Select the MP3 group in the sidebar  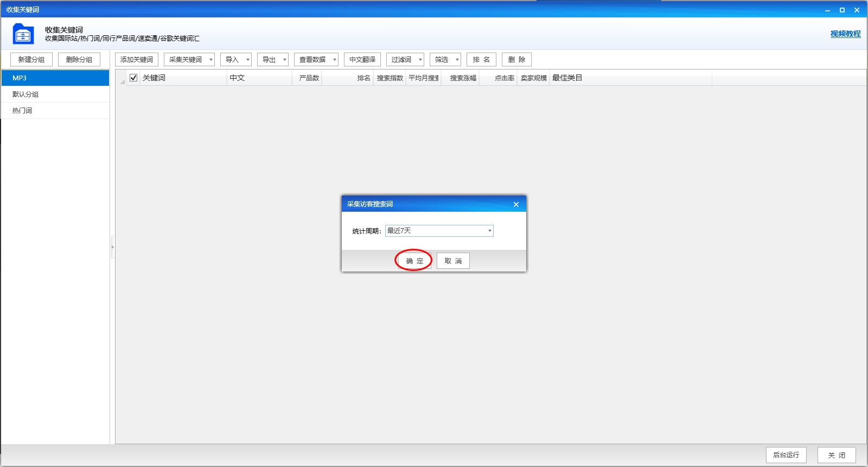[55, 78]
